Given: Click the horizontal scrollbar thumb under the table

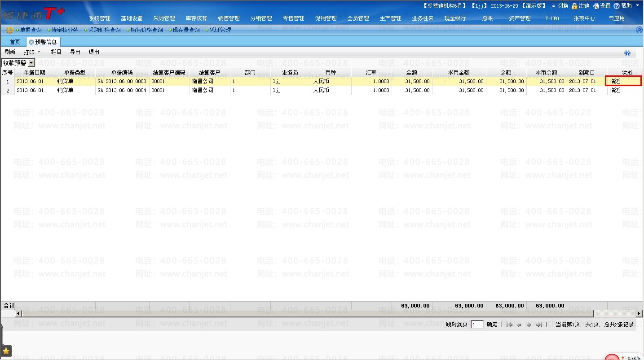Looking at the screenshot, I should coord(307,313).
